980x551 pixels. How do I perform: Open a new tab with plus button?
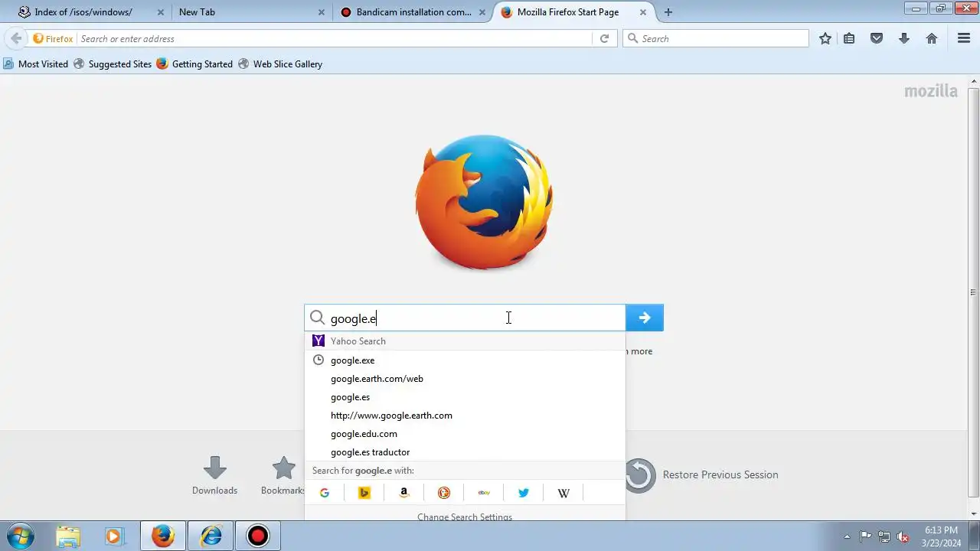click(668, 12)
